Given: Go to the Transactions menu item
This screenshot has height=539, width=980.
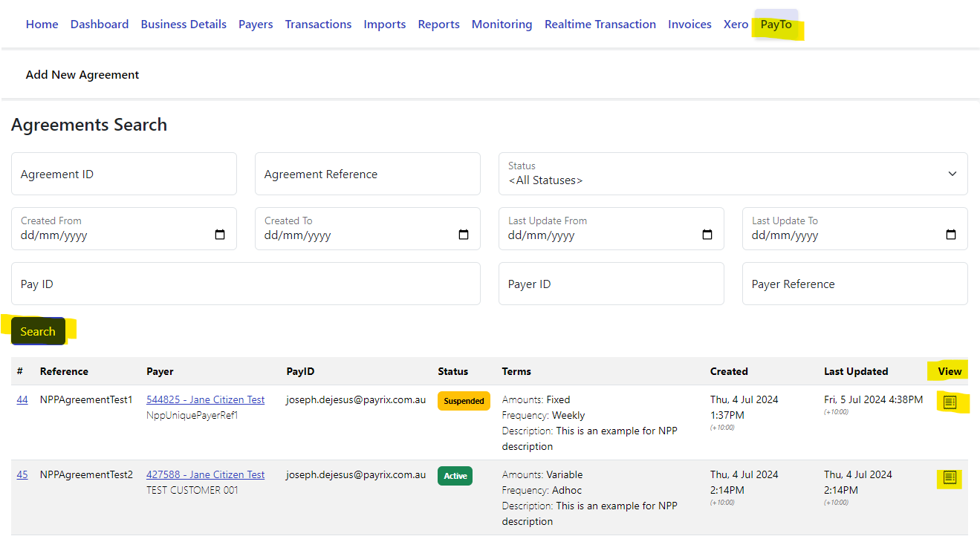Looking at the screenshot, I should click(318, 24).
